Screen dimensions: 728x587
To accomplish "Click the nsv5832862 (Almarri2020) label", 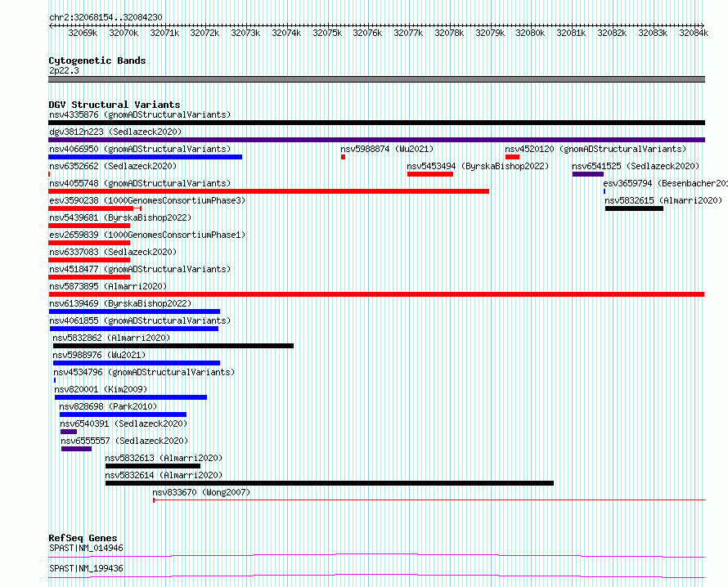I will [x=111, y=338].
